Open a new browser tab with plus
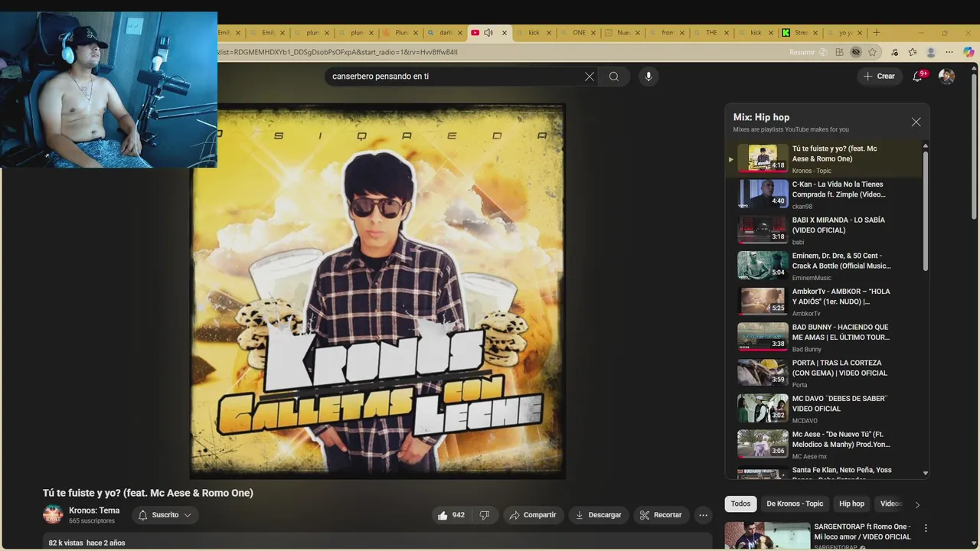The height and width of the screenshot is (551, 980). point(877,33)
